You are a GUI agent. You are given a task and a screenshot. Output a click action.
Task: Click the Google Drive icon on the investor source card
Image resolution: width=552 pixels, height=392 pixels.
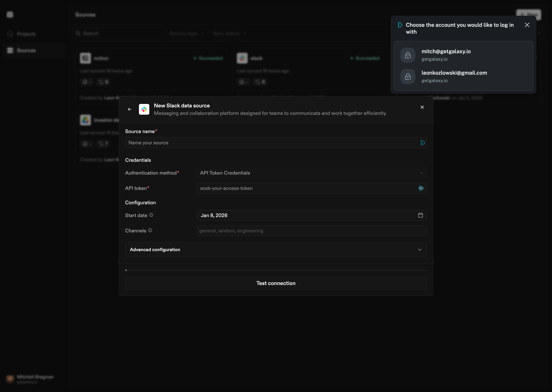(x=85, y=120)
